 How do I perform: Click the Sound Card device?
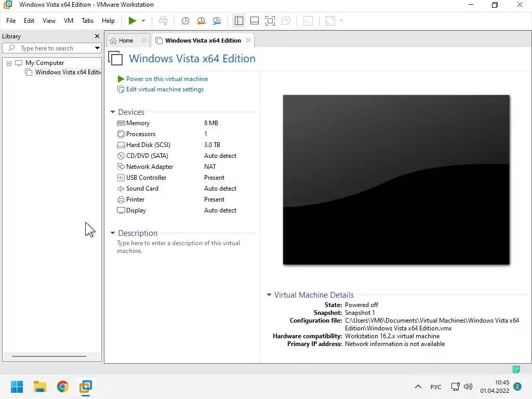[x=142, y=188]
